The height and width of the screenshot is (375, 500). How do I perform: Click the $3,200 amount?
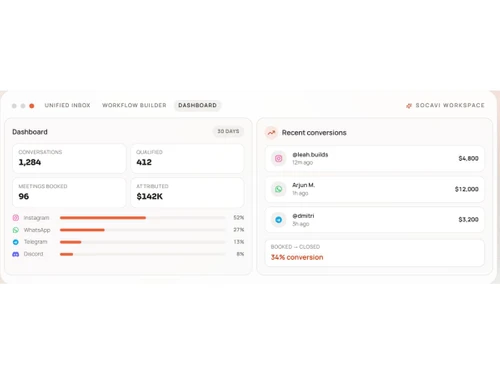coord(468,219)
